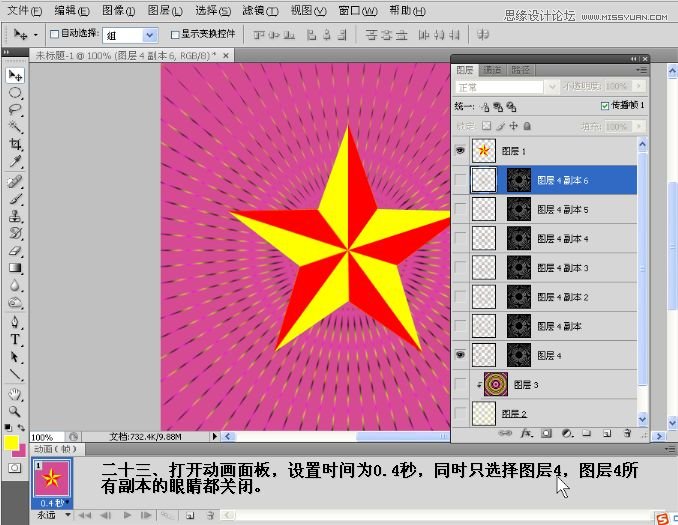Select the History Brush tool
This screenshot has height=525, width=678.
tap(15, 234)
